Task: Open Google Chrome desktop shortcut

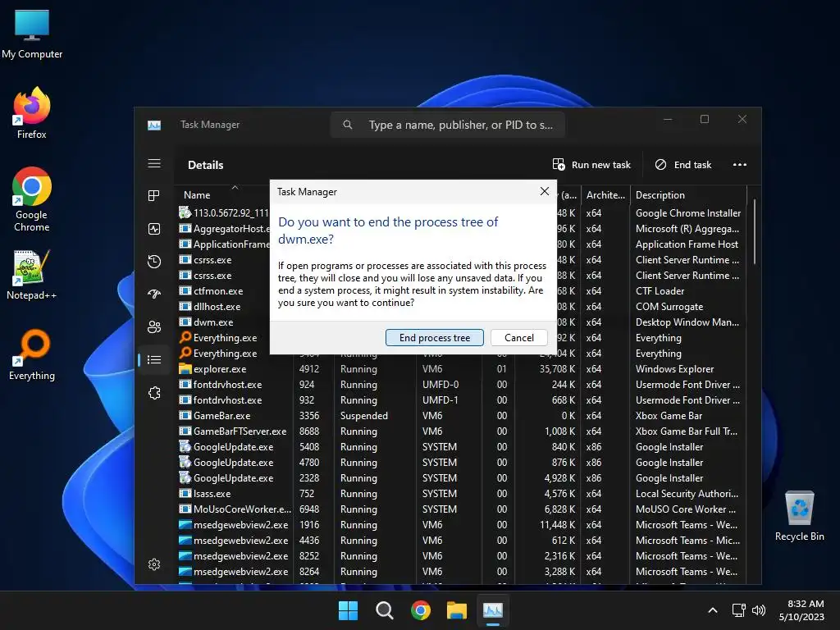Action: tap(32, 199)
